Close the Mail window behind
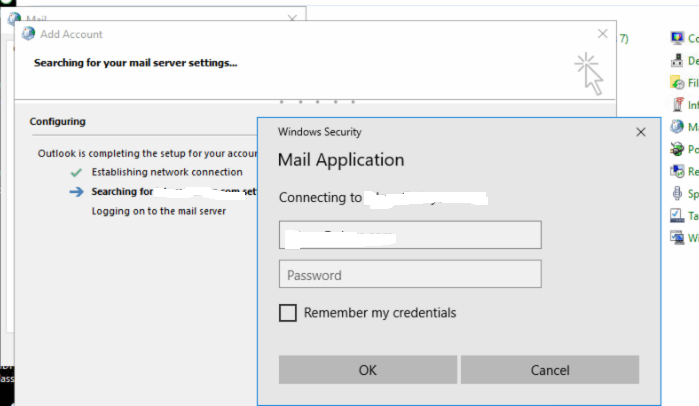 coord(292,18)
